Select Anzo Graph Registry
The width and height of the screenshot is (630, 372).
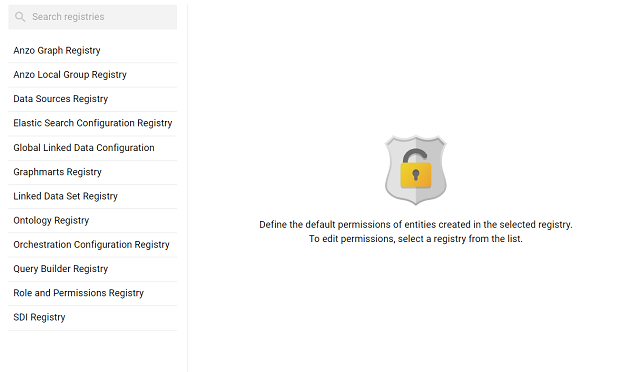92,51
